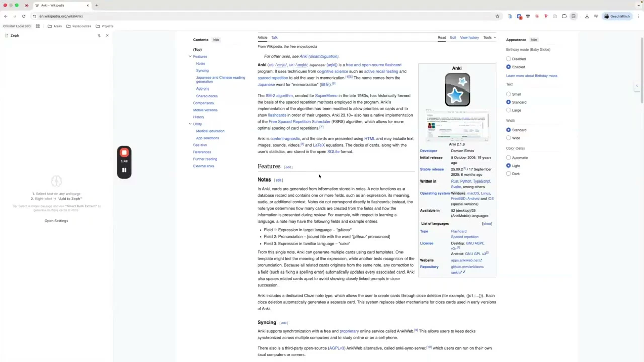Set text size to Small
The image size is (644, 362).
point(508,94)
